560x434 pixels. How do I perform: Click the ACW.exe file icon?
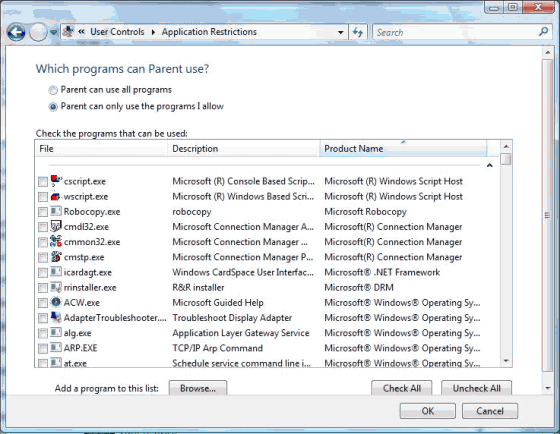click(x=56, y=302)
